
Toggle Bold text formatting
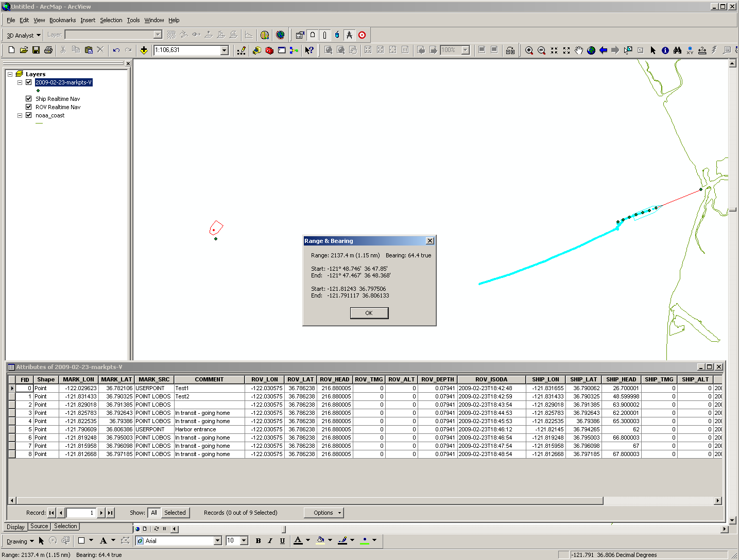click(x=258, y=540)
